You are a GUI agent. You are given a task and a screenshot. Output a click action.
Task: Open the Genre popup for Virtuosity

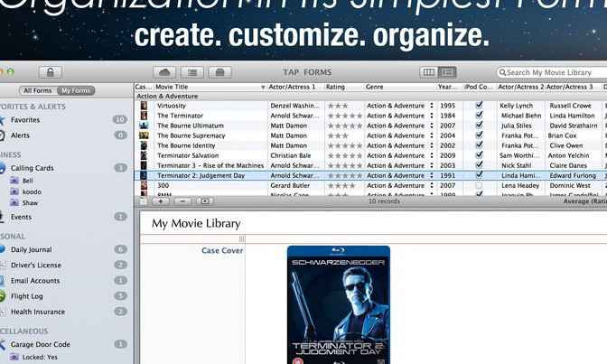click(432, 106)
